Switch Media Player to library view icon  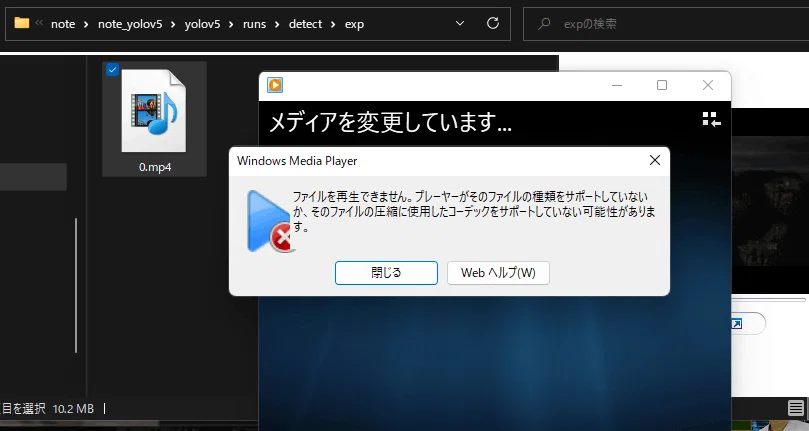[x=711, y=120]
